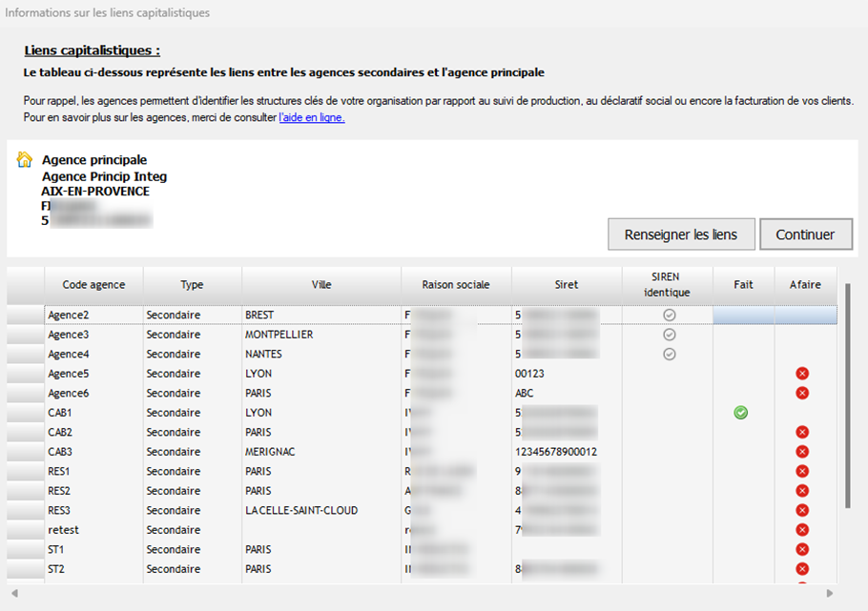Click the red A faire icon for RES1
The height and width of the screenshot is (611, 868).
click(x=802, y=471)
